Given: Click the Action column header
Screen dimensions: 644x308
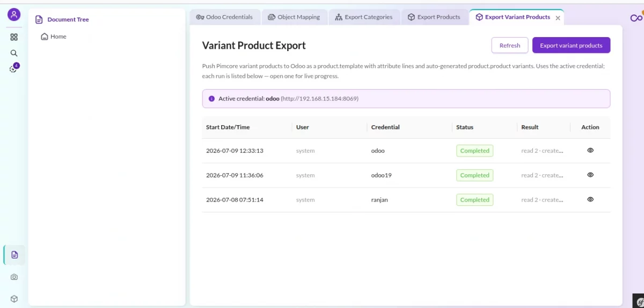Looking at the screenshot, I should pos(590,127).
